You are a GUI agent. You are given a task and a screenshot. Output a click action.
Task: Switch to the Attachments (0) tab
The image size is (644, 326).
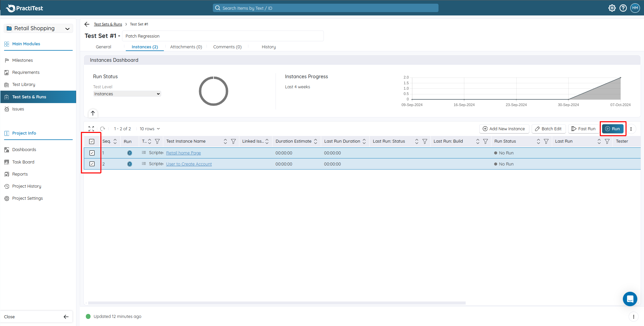186,47
